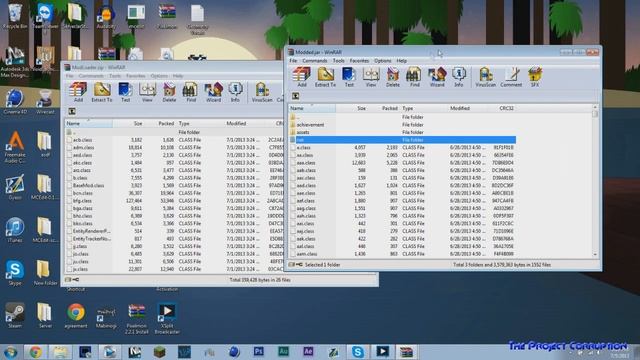Open Help menu in Modded.jar window

click(401, 61)
